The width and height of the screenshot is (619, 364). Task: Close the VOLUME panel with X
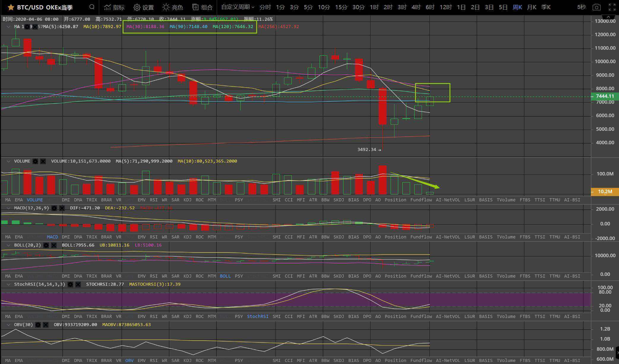pyautogui.click(x=43, y=161)
